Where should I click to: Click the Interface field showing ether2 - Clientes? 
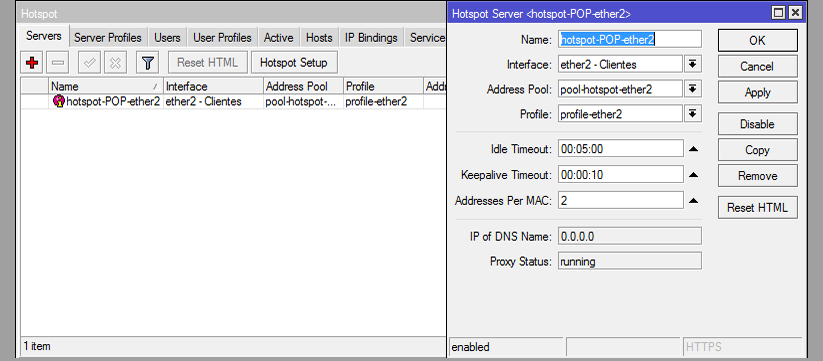tap(620, 65)
